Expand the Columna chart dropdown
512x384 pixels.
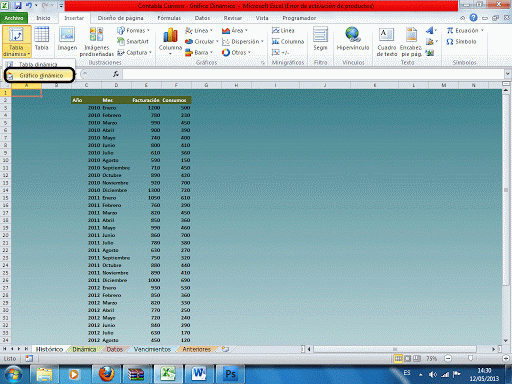coord(170,41)
